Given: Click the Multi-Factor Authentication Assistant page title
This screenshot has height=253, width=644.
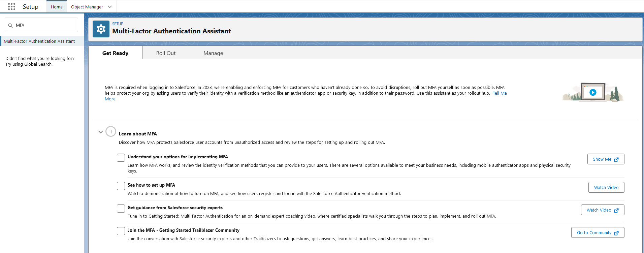Looking at the screenshot, I should click(171, 31).
